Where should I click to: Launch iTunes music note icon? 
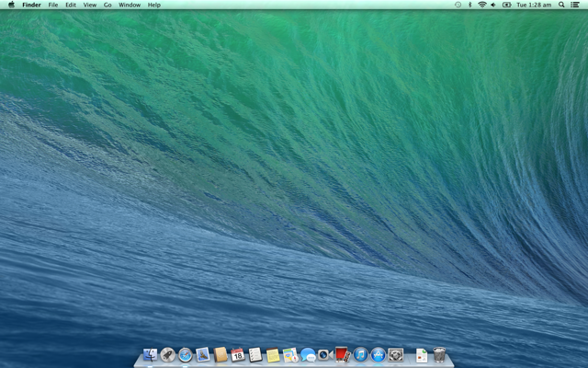[360, 354]
